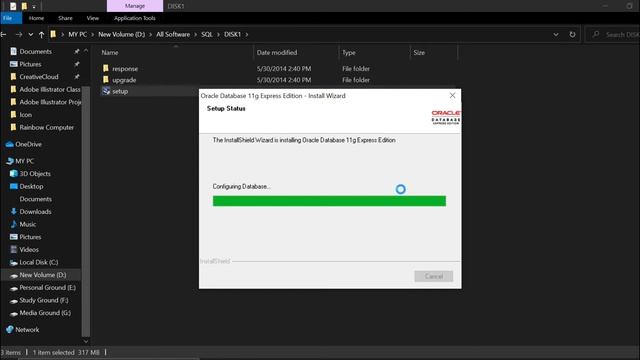
Task: Open Downloads arrow icon under MY PC
Action: pos(13,211)
